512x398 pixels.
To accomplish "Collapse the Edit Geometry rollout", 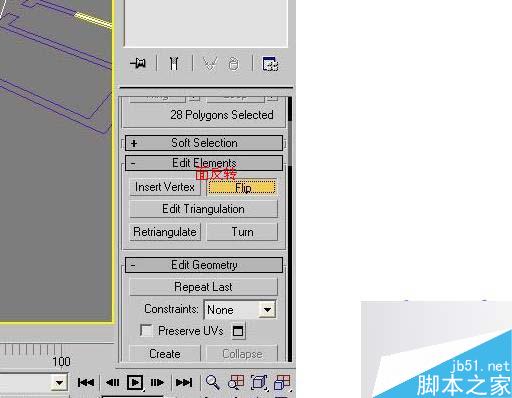I will click(204, 265).
